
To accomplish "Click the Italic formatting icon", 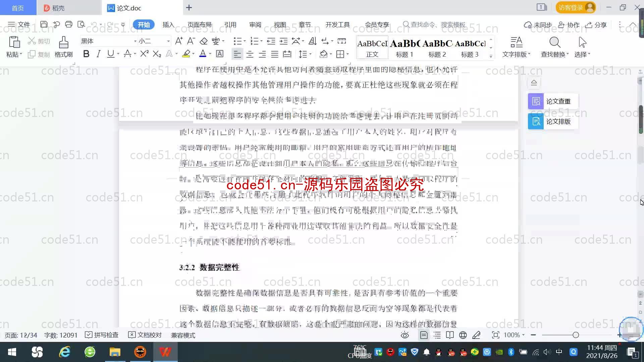I will (98, 54).
